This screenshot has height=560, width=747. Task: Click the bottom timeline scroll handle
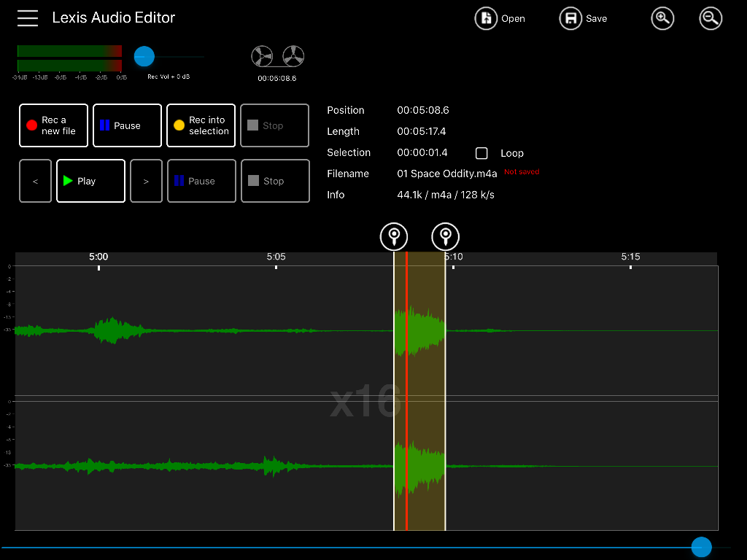(x=701, y=547)
